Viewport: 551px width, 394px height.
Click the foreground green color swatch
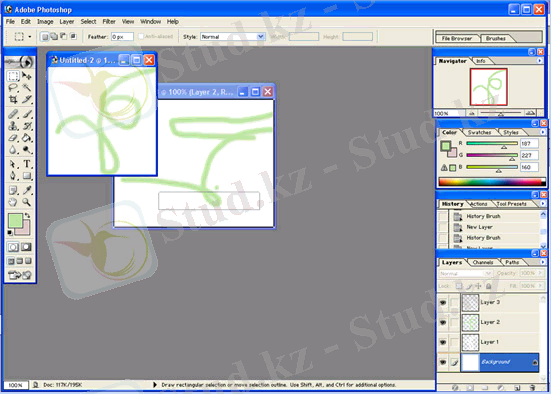pyautogui.click(x=15, y=221)
